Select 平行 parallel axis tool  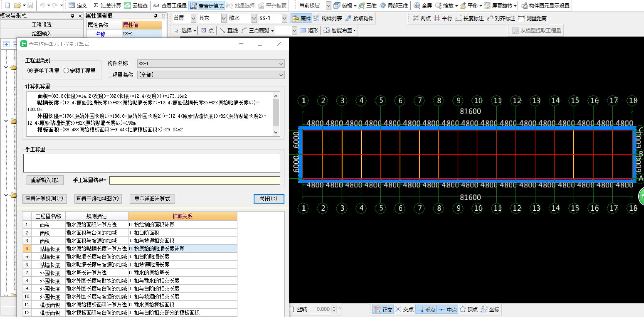tap(443, 18)
